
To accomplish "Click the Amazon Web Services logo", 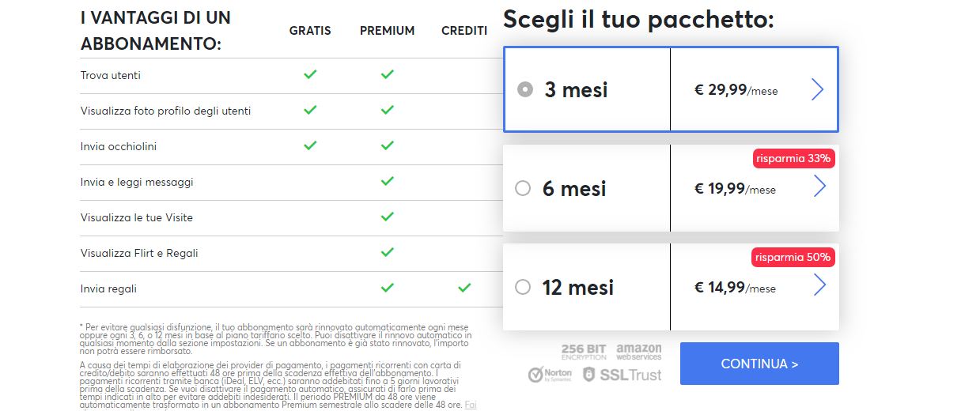I will point(639,352).
